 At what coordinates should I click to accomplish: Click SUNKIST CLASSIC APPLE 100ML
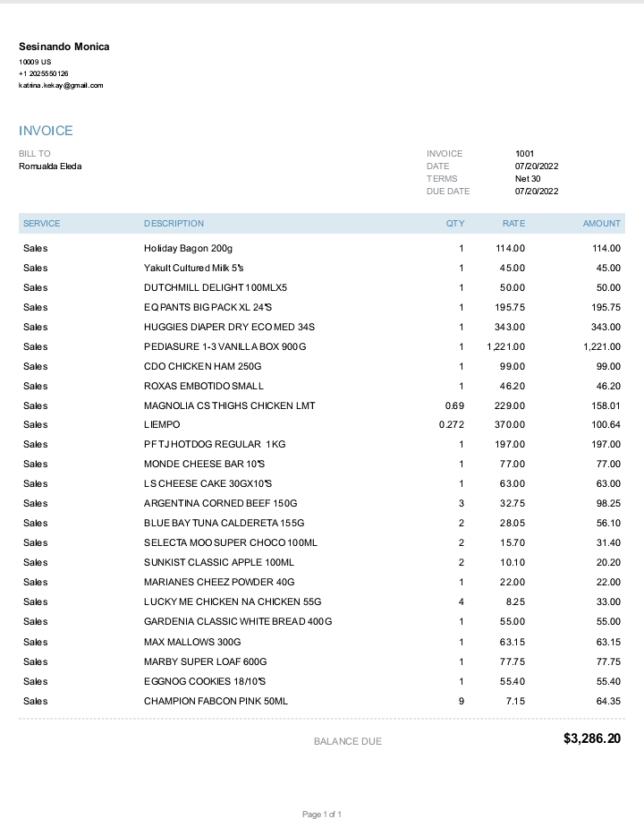(219, 563)
